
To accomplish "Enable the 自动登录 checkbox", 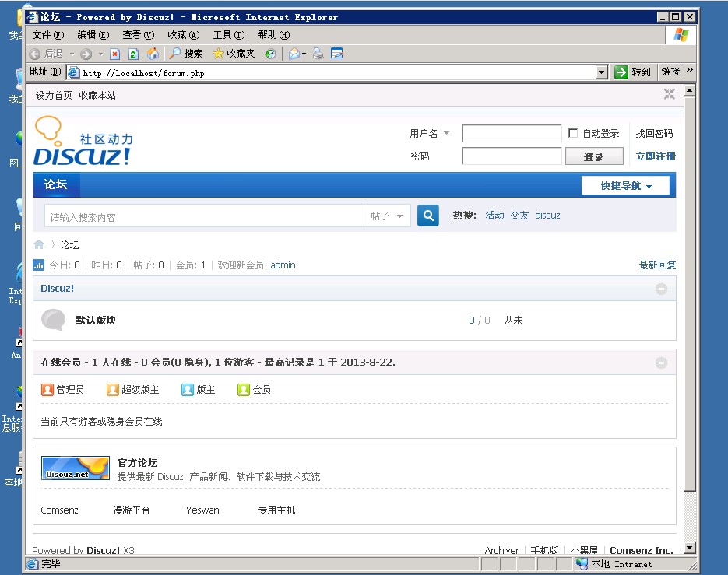I will (x=573, y=133).
